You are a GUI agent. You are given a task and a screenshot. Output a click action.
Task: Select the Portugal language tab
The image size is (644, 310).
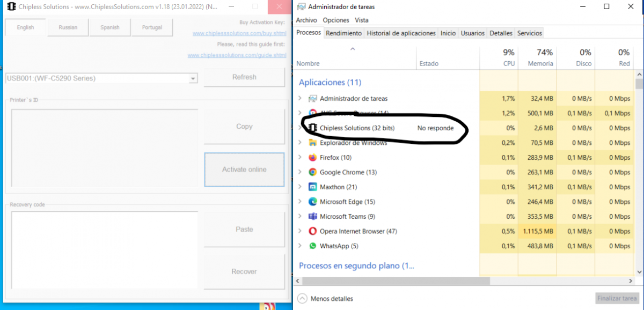[152, 27]
